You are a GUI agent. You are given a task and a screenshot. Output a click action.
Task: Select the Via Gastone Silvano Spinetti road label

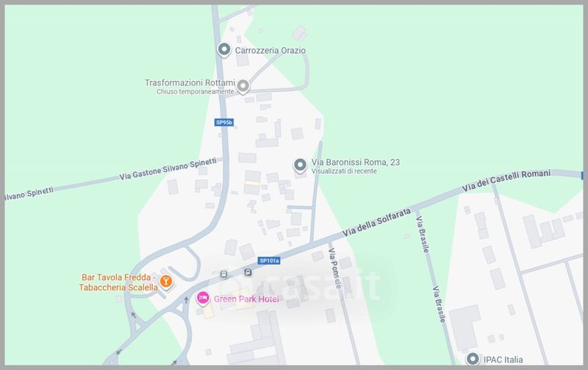coord(168,169)
